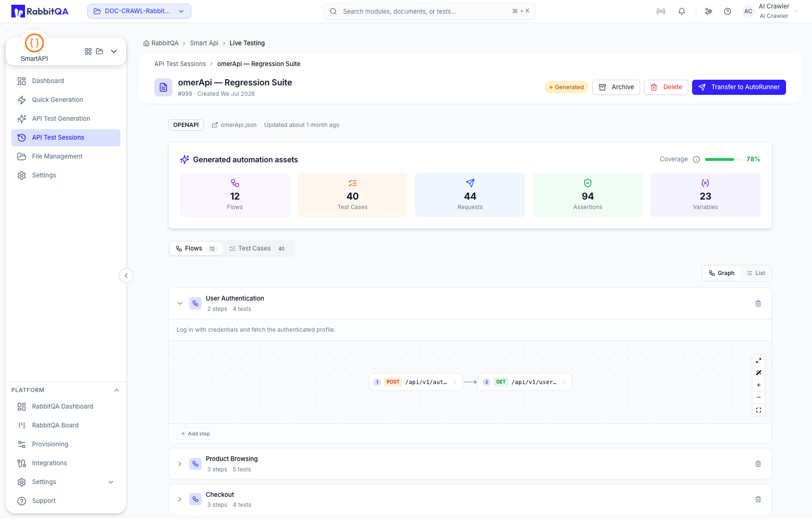Open the sliders preferences icon in header
812x519 pixels.
(x=709, y=11)
